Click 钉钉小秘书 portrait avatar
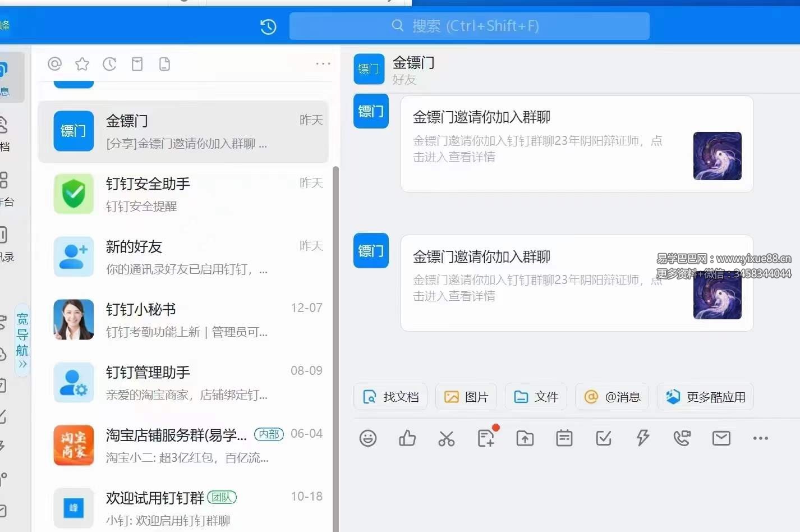 pos(73,320)
